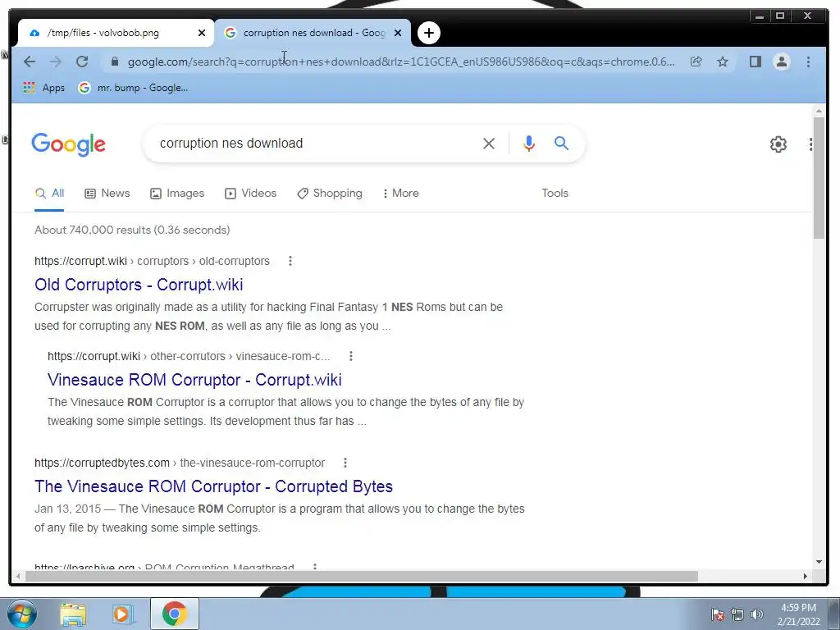The height and width of the screenshot is (630, 840).
Task: Expand the More search categories menu
Action: [400, 194]
